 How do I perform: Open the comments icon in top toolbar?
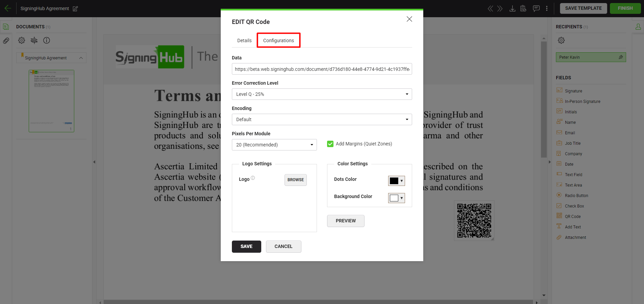tap(536, 8)
